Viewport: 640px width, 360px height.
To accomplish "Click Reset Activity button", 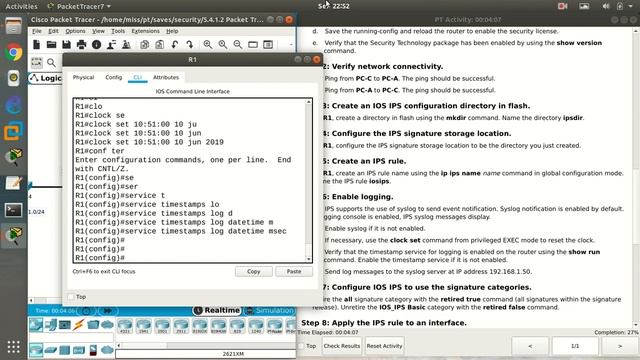I will (384, 346).
